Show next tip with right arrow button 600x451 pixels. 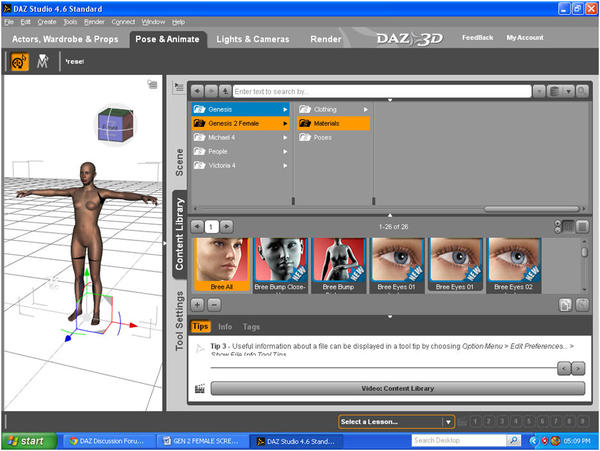pos(578,368)
